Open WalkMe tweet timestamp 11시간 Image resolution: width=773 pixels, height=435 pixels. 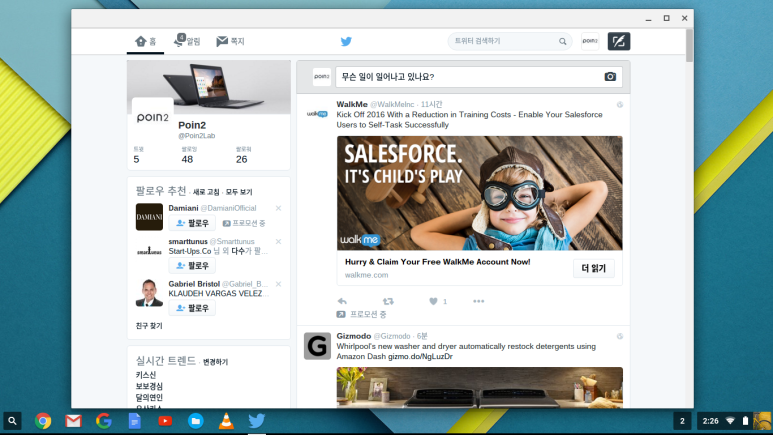point(431,105)
